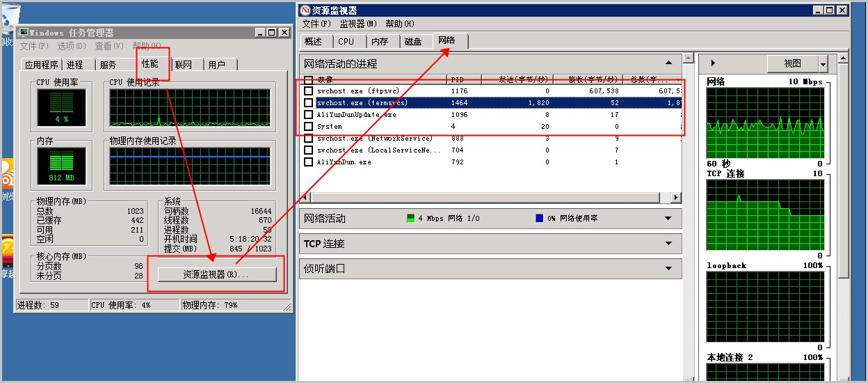The height and width of the screenshot is (383, 868).
Task: Collapse the graph pane with arrow button
Action: pyautogui.click(x=712, y=63)
